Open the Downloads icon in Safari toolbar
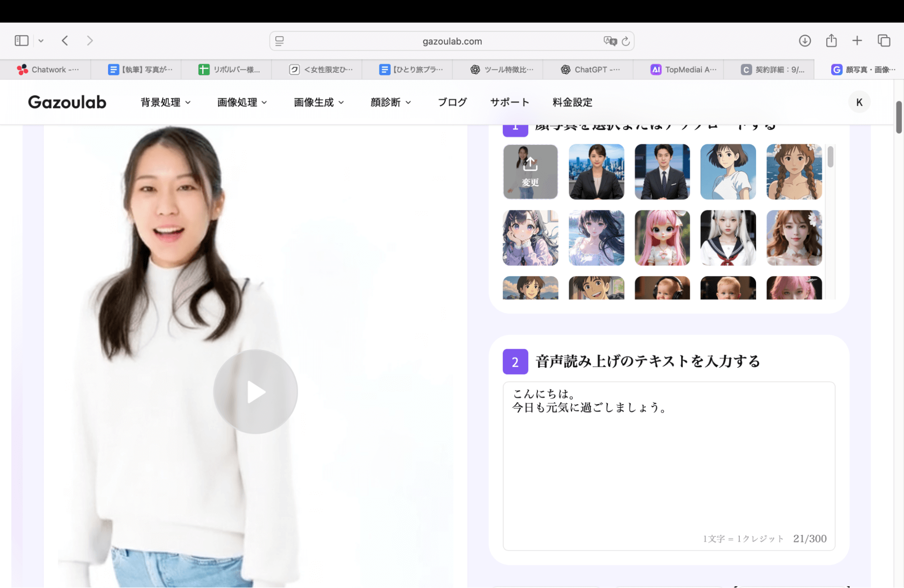Image resolution: width=904 pixels, height=588 pixels. coord(805,41)
